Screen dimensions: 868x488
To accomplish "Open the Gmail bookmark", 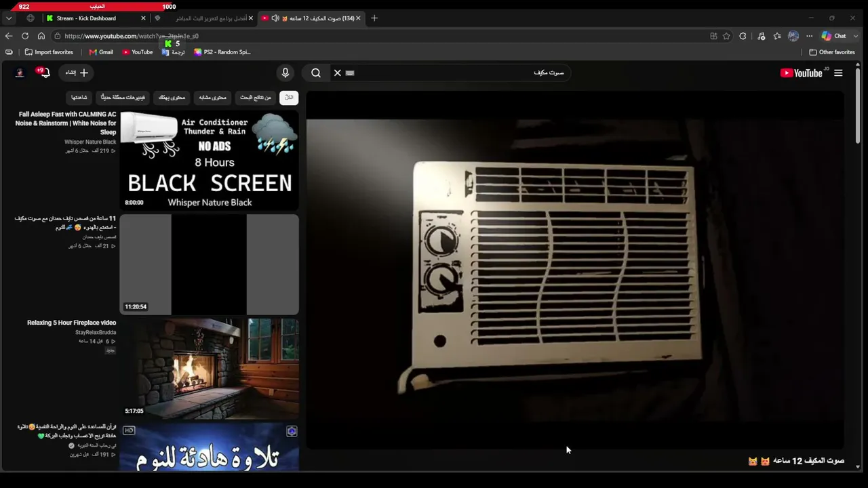I will 101,52.
